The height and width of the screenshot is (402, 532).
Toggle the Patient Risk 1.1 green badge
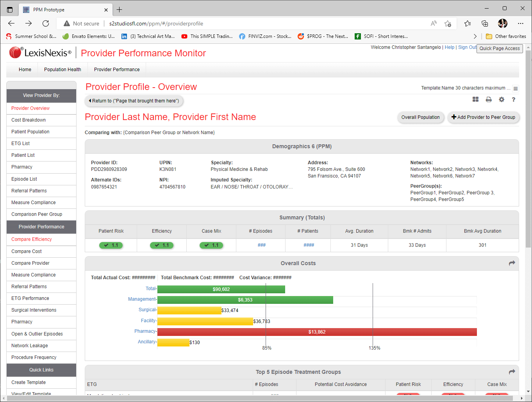(x=111, y=245)
